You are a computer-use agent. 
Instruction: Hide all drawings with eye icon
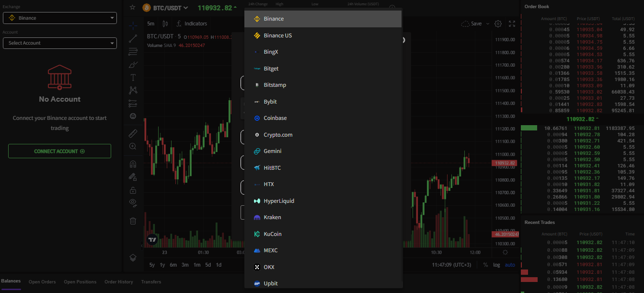tap(133, 203)
